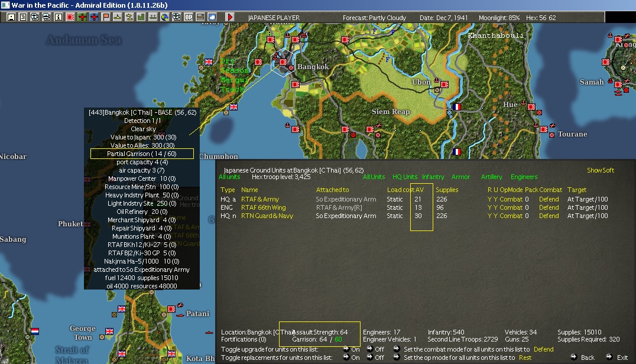Change Combat op mode for RTN Guard & Navy
Image resolution: width=636 pixels, height=364 pixels.
(x=511, y=216)
